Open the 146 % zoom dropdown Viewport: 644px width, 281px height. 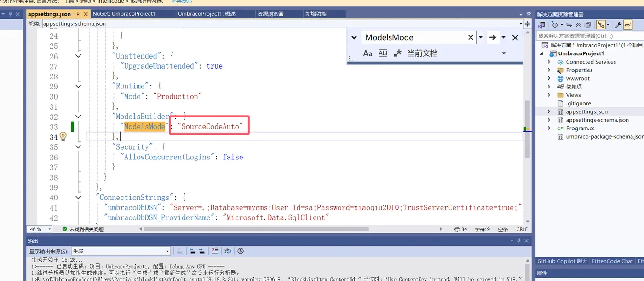(x=50, y=229)
